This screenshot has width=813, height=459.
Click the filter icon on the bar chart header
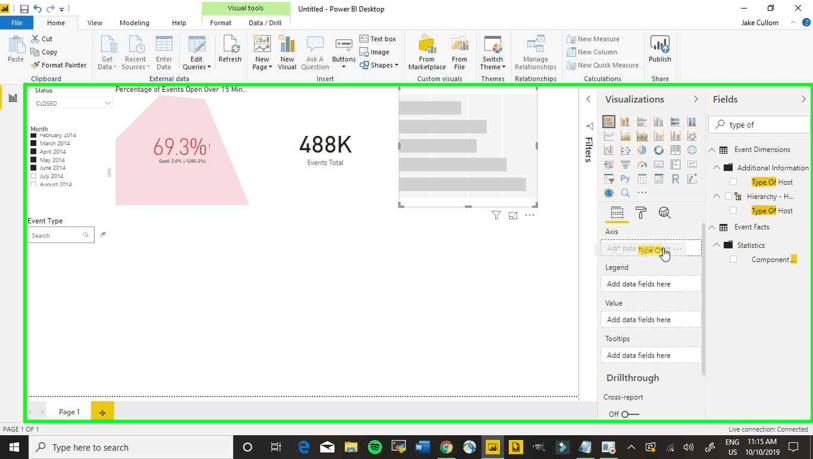click(x=496, y=215)
